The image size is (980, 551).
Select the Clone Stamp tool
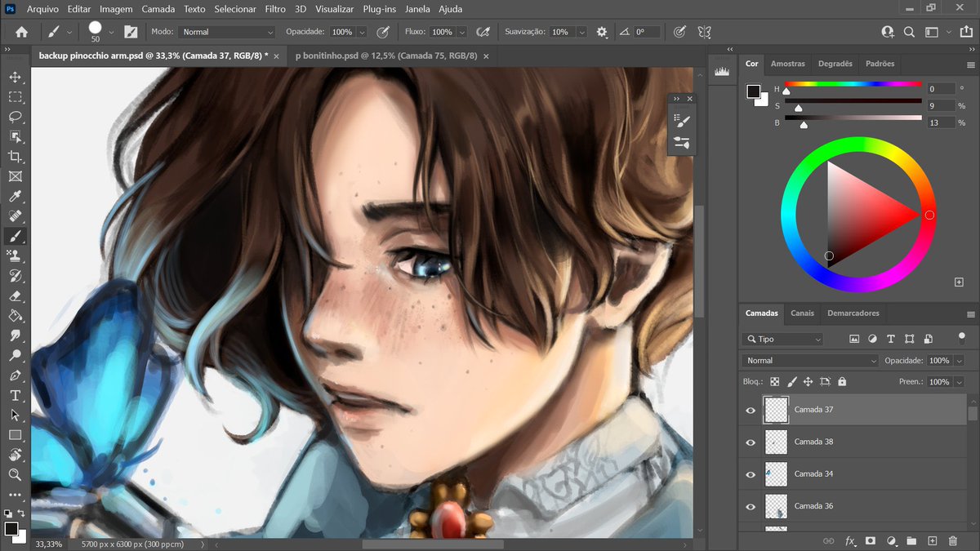click(x=15, y=256)
